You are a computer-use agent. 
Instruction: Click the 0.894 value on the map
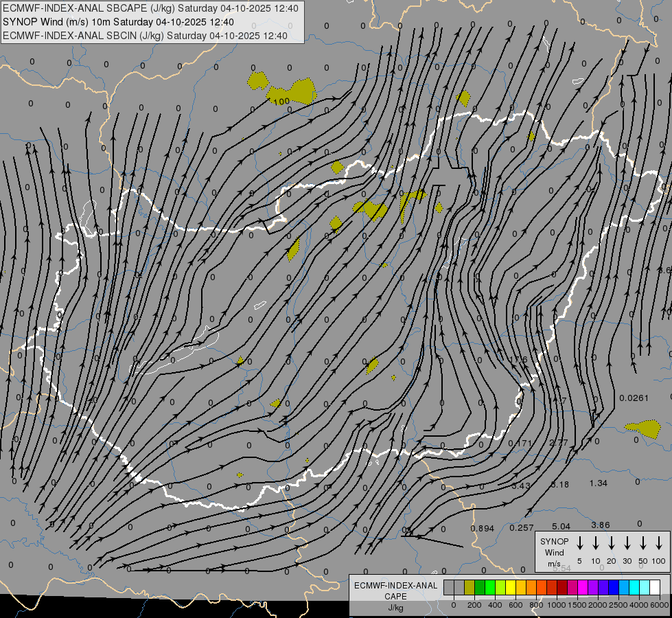tap(482, 528)
